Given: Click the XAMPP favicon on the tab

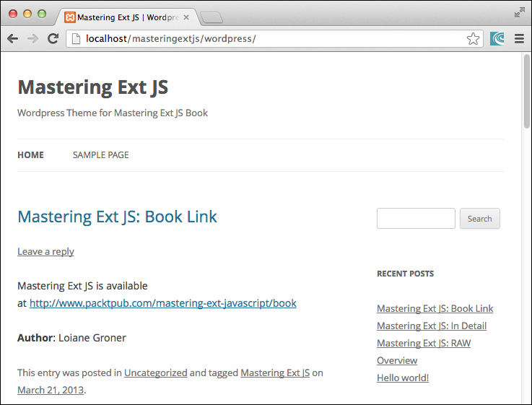Looking at the screenshot, I should [x=70, y=17].
